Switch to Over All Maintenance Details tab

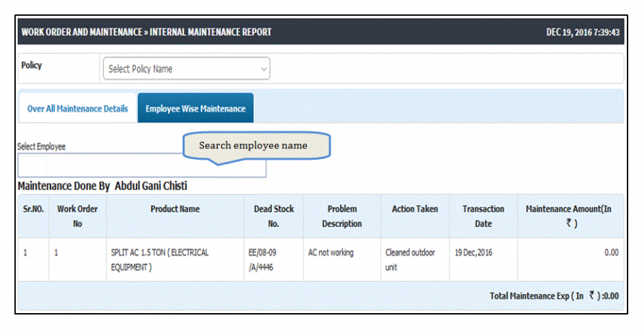tap(77, 109)
